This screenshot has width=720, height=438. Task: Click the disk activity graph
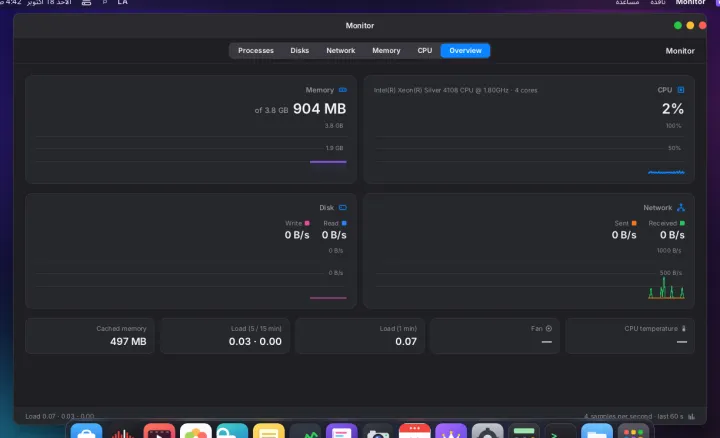point(191,274)
